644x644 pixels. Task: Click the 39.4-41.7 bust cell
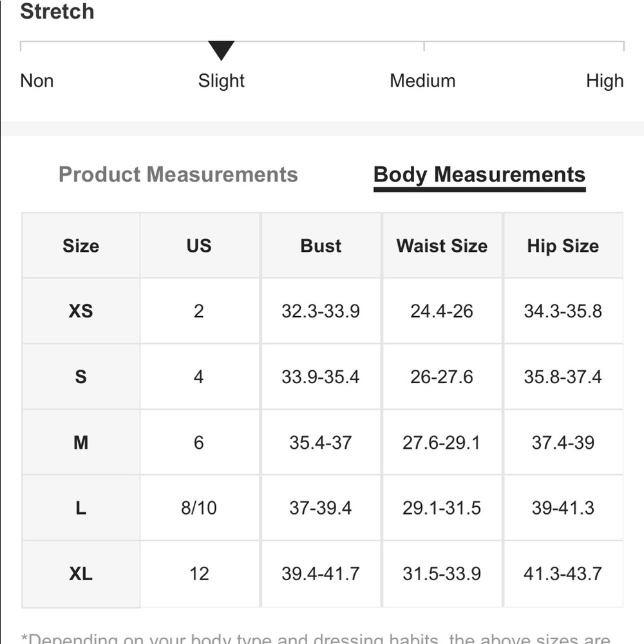[321, 574]
